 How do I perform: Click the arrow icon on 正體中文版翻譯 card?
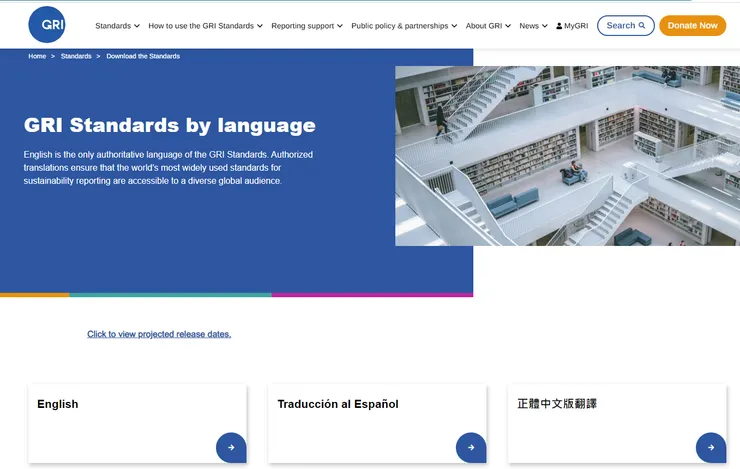pyautogui.click(x=711, y=447)
